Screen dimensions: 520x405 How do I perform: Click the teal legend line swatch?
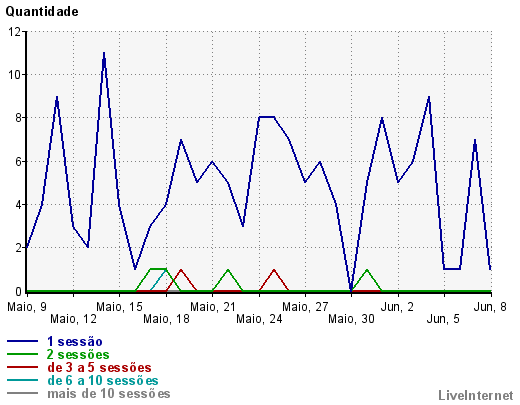22,380
